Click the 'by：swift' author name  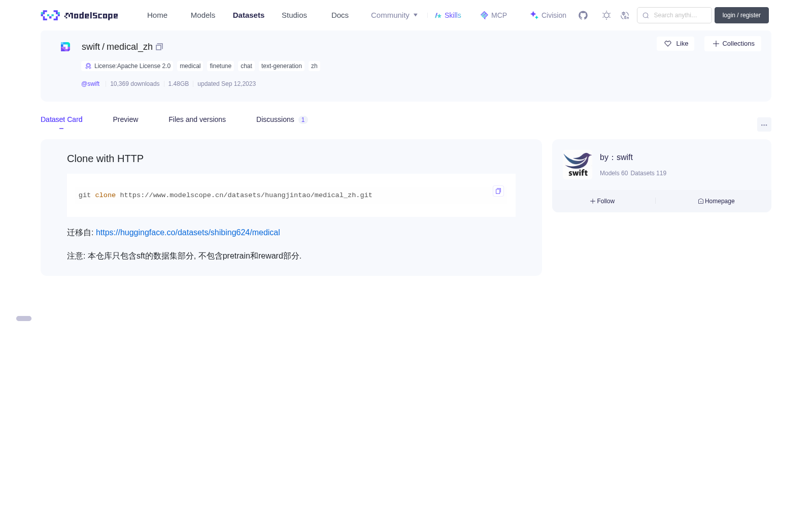[616, 157]
